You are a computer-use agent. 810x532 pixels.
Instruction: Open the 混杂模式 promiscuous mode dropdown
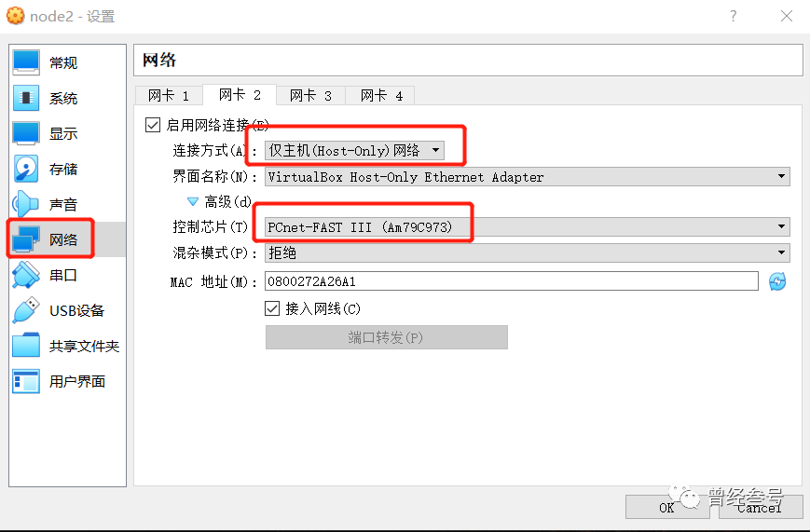click(x=527, y=252)
